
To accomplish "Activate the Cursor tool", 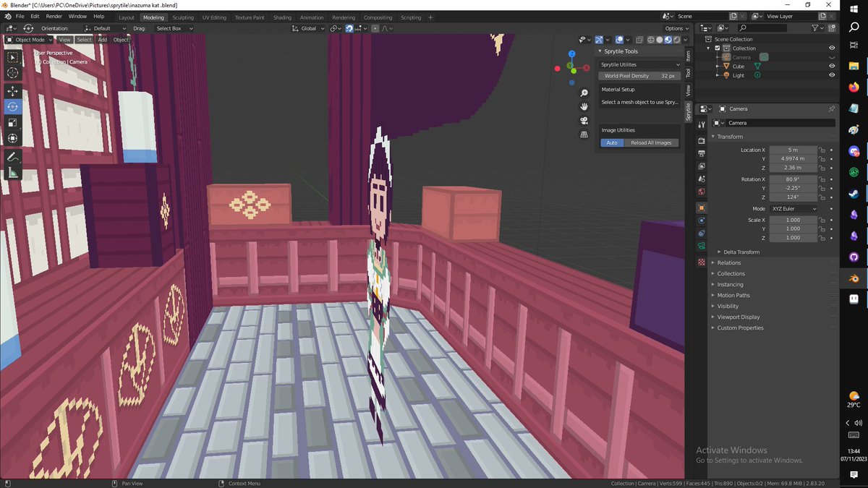I will (13, 73).
